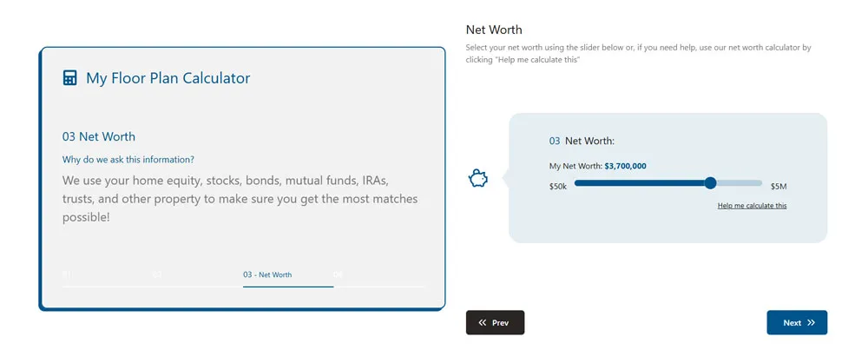Click the 'My Floor Plan Calculator' heading
This screenshot has height=363, width=868.
tap(168, 78)
